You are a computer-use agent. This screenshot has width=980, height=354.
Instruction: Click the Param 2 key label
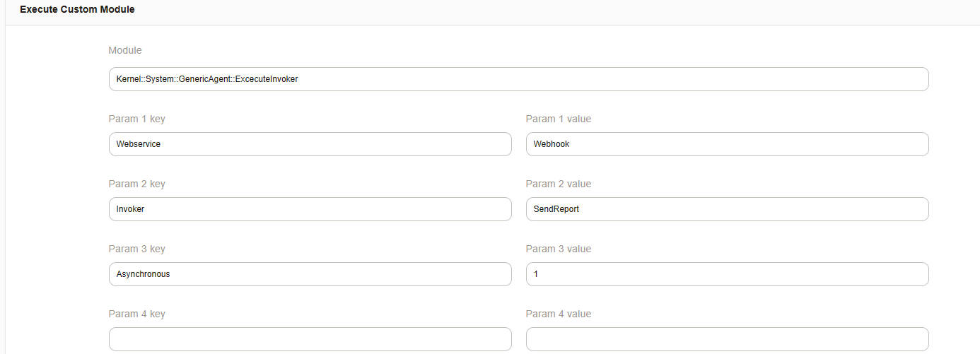point(136,184)
